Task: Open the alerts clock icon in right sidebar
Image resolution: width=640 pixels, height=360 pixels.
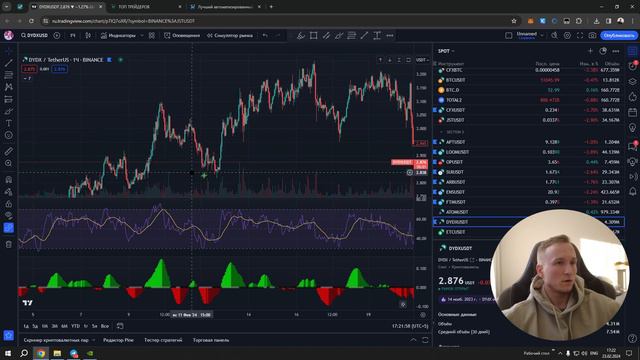Action: coord(633,66)
